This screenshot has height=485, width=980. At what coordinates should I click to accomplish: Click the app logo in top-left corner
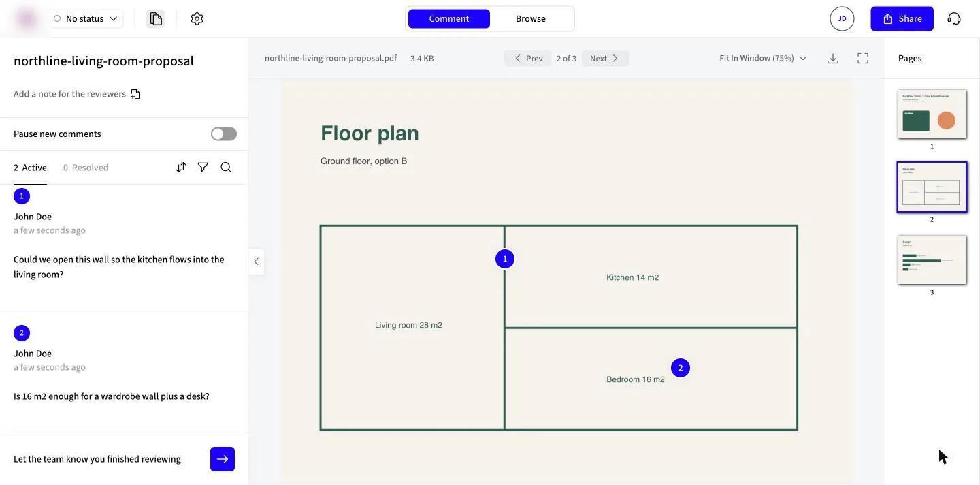[27, 18]
